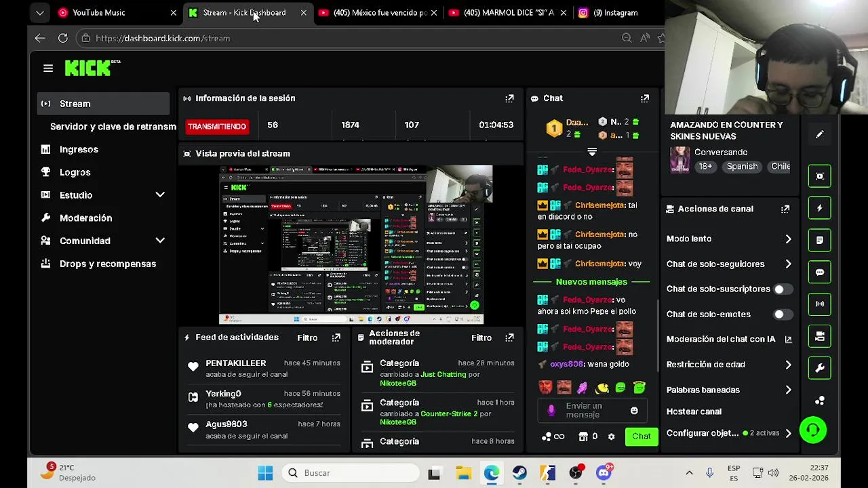Click the camera/video icon in right sidebar
This screenshot has height=488, width=868.
point(820,336)
